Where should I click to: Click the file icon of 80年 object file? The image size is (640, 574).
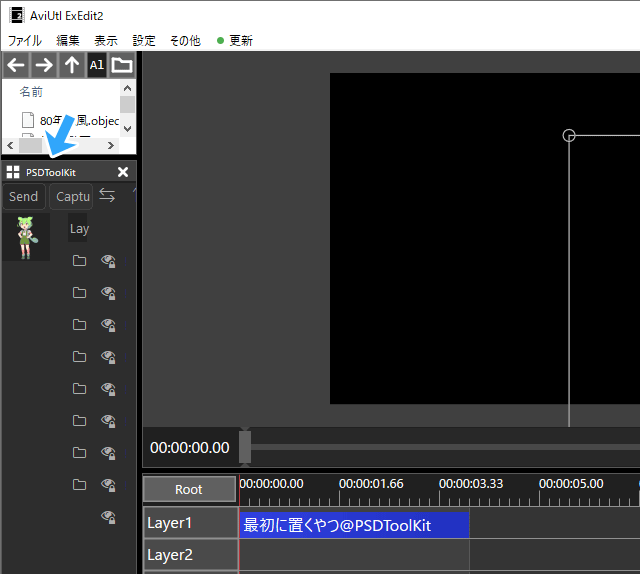point(28,120)
